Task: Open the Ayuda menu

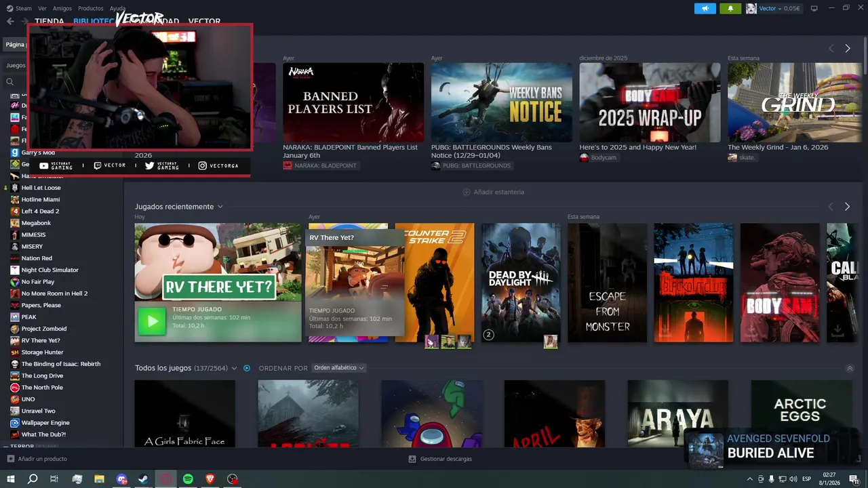Action: pyautogui.click(x=118, y=8)
